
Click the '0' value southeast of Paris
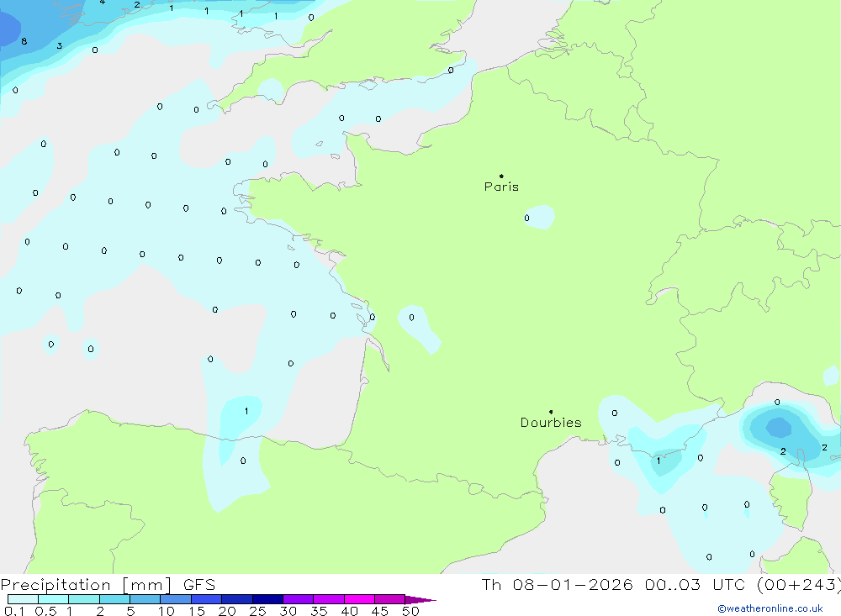point(526,218)
